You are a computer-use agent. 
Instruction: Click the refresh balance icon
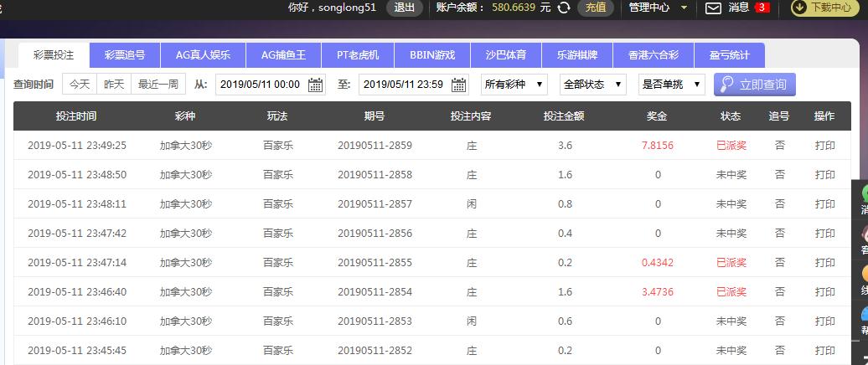pos(564,8)
